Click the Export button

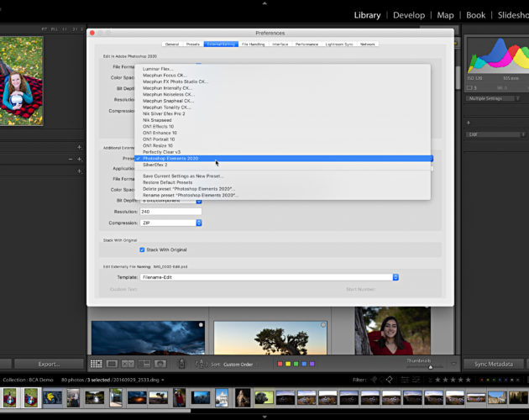(x=49, y=365)
